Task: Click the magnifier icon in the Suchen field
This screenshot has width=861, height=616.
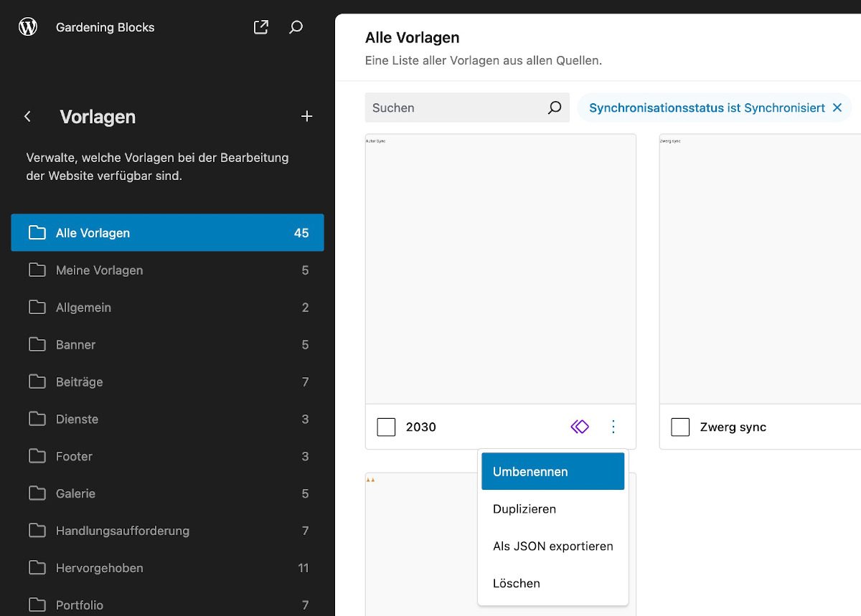Action: click(x=555, y=108)
